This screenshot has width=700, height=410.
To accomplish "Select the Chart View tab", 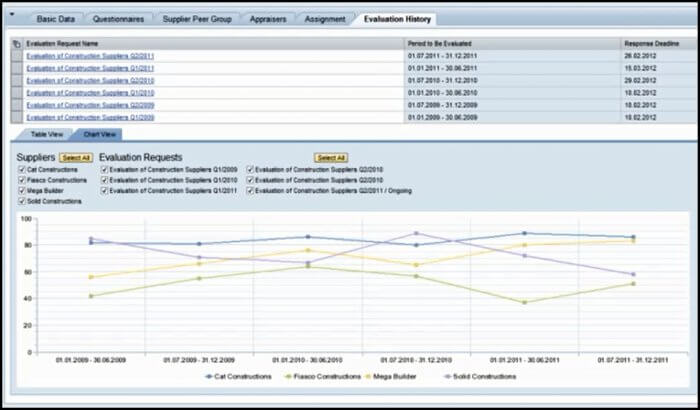I will click(x=100, y=134).
